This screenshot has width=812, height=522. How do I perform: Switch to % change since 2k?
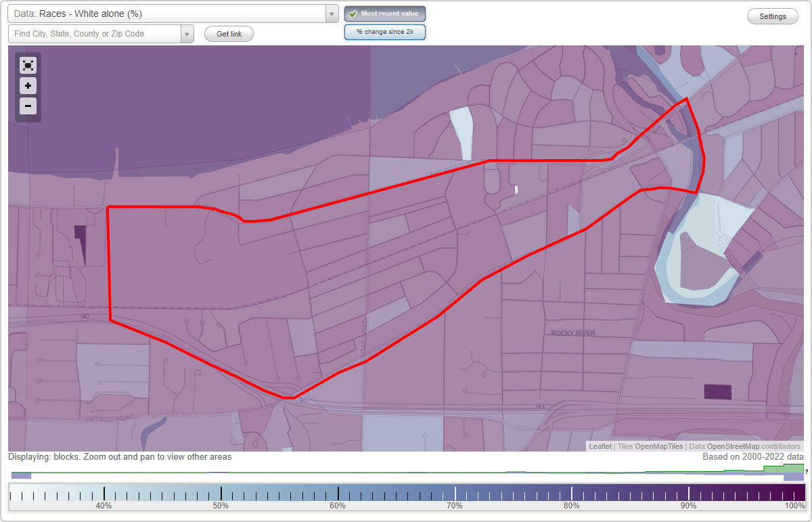coord(385,32)
